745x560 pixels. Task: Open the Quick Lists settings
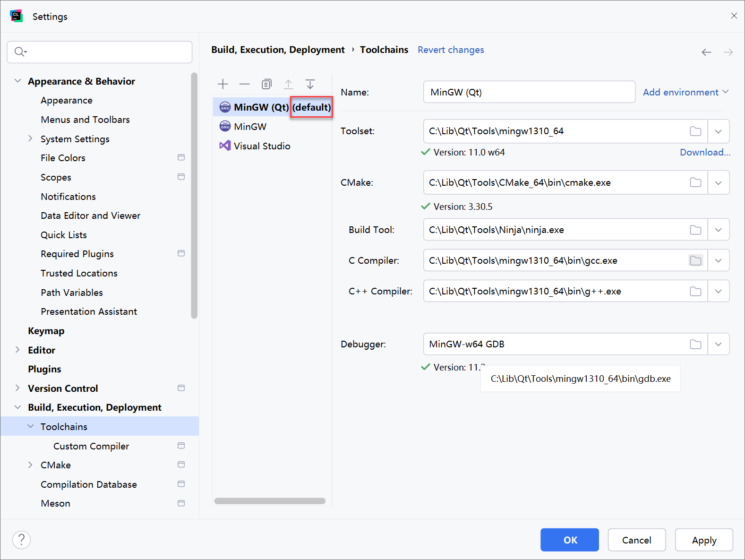(x=64, y=235)
